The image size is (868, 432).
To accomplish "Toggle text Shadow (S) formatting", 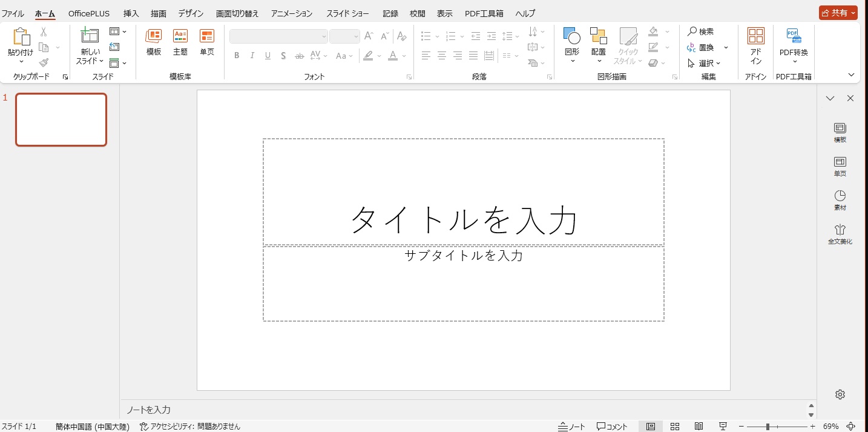I will point(283,56).
